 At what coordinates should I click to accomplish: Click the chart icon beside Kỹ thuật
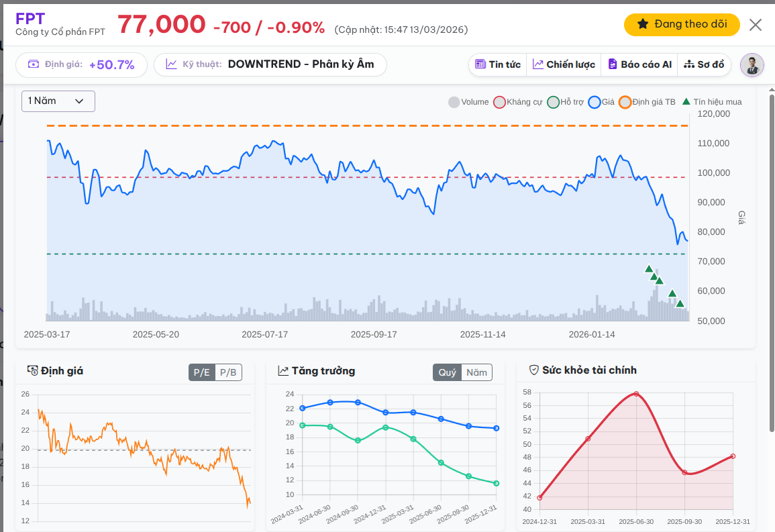point(172,64)
